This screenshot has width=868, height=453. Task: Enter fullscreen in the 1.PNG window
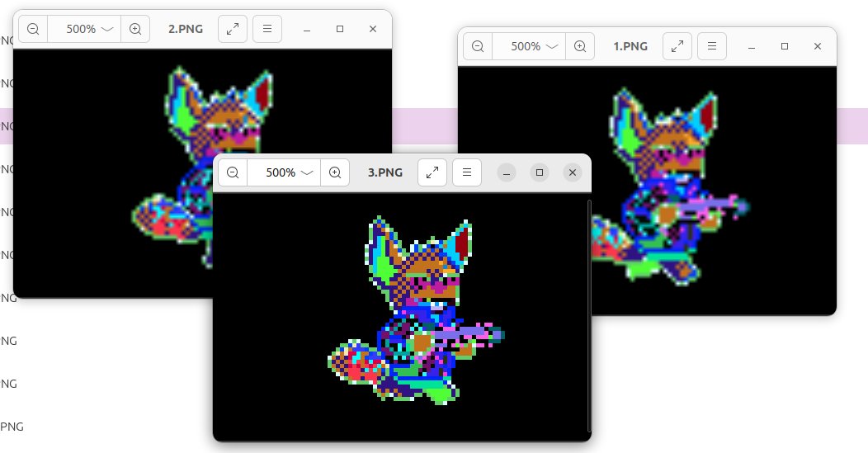point(677,46)
